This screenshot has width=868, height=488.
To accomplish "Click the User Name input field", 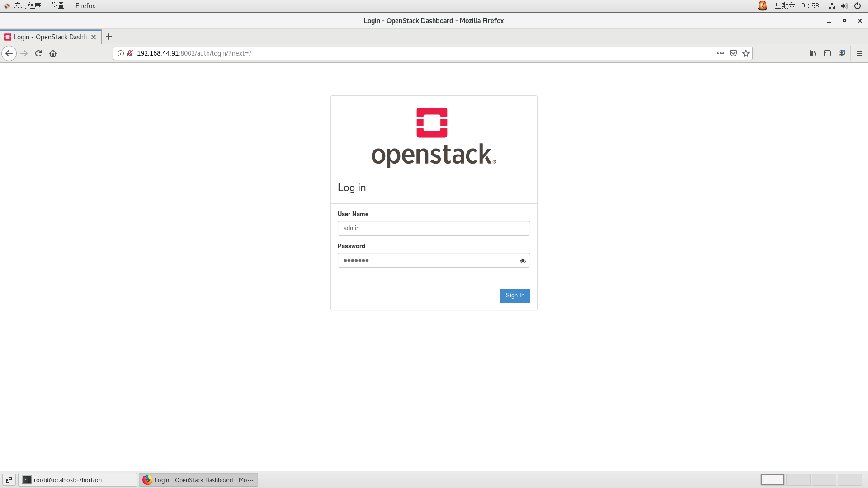I will pyautogui.click(x=433, y=228).
